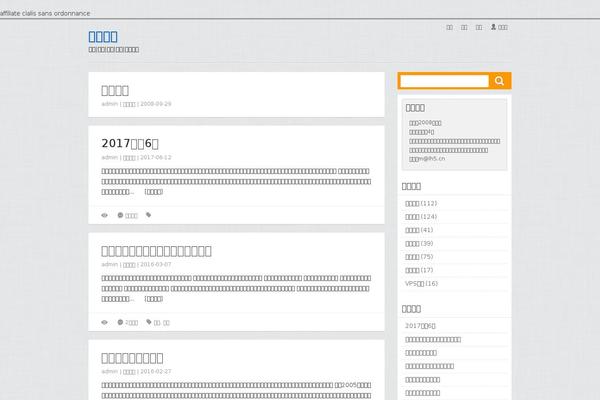
Task: Click eye icon of post dated 2016-03-07
Action: (x=104, y=322)
